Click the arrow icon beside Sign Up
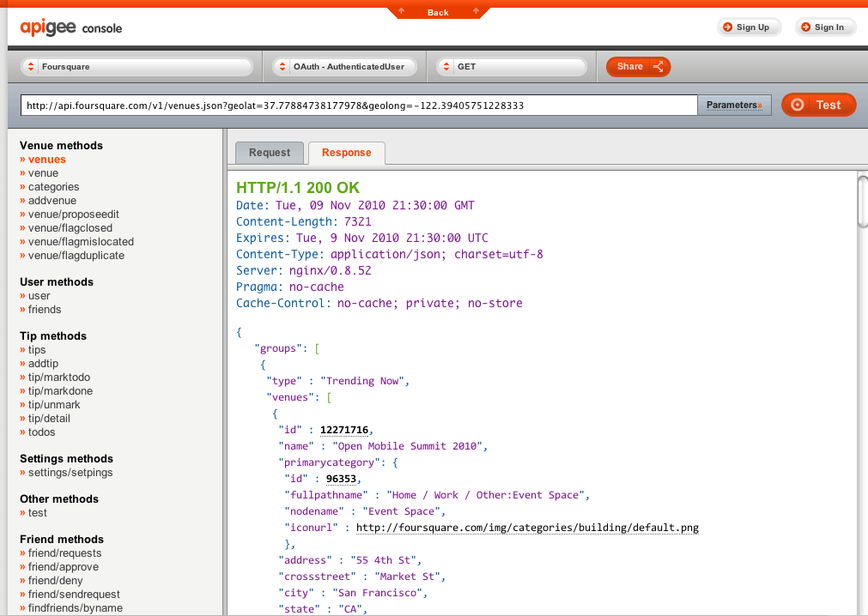This screenshot has width=868, height=616. point(727,27)
